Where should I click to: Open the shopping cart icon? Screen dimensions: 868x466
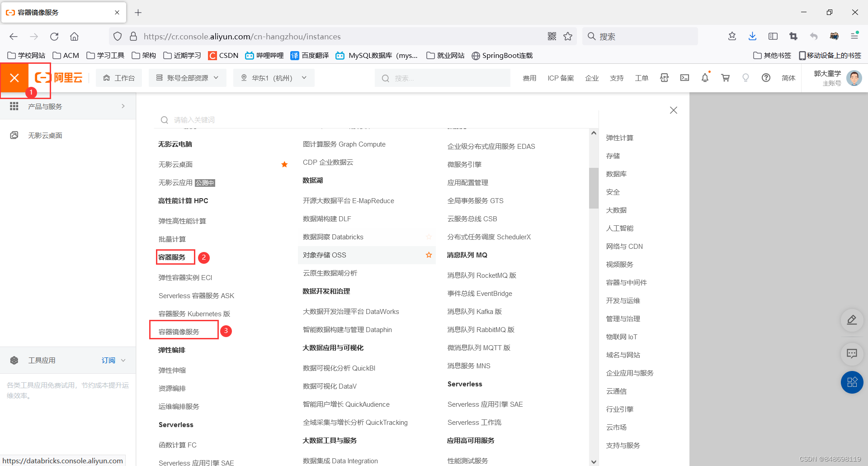725,78
